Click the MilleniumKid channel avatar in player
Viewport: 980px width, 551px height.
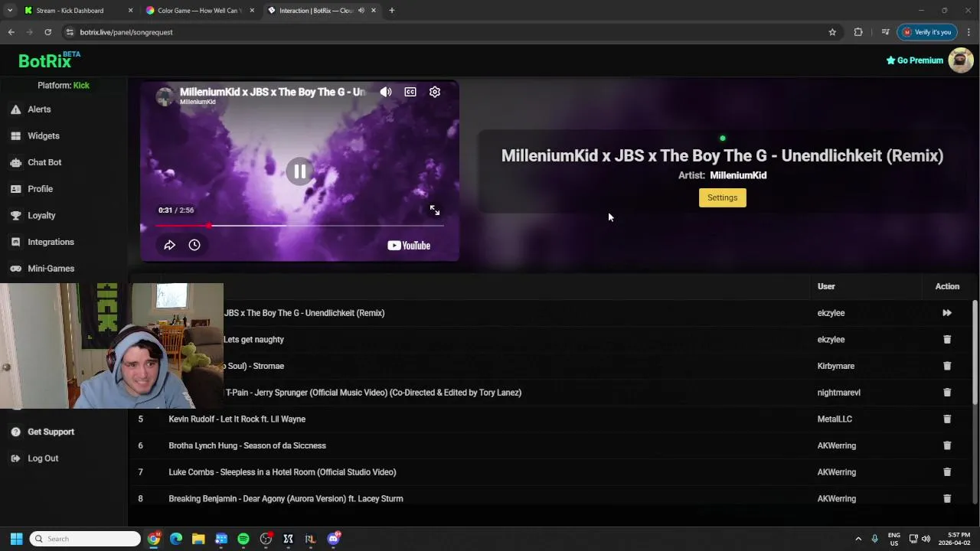[x=165, y=96]
